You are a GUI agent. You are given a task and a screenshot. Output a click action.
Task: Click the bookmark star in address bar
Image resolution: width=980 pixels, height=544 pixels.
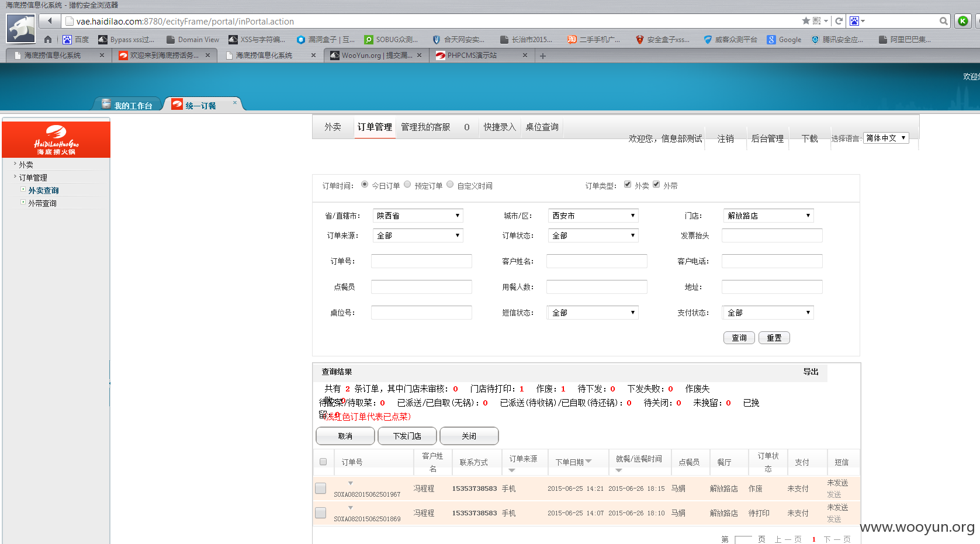[806, 21]
